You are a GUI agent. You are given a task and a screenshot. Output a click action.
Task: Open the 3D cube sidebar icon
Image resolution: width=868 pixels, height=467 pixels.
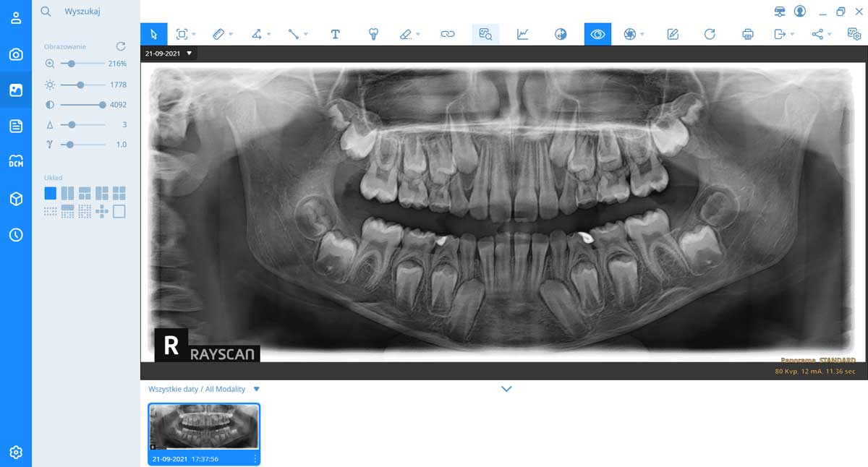pos(16,199)
